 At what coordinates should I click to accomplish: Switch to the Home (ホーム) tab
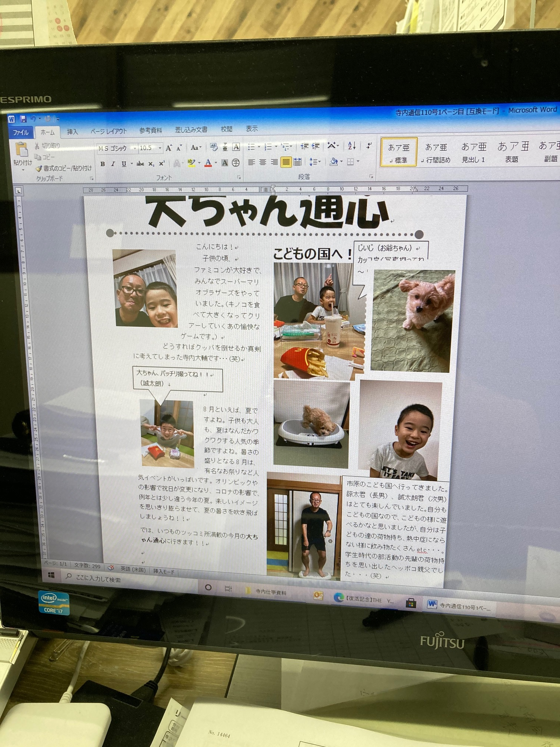47,132
